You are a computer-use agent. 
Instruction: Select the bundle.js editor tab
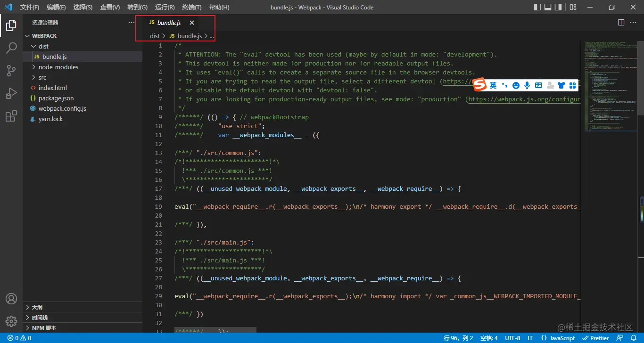[169, 23]
